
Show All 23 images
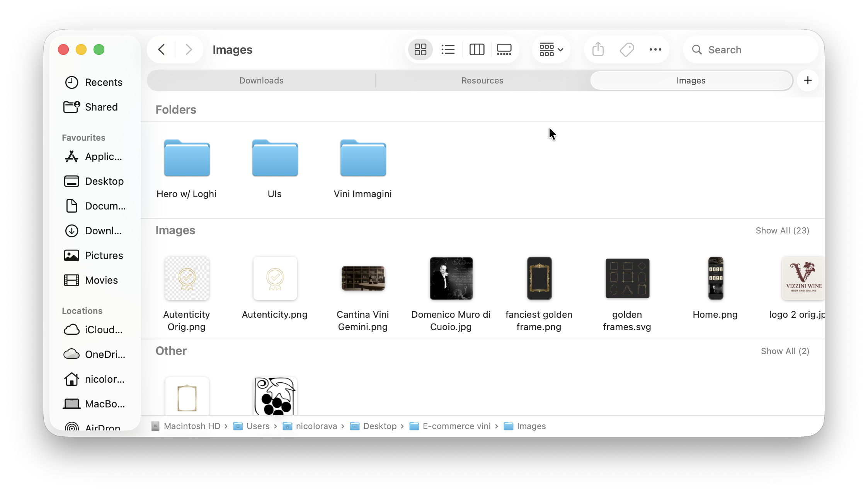point(782,230)
